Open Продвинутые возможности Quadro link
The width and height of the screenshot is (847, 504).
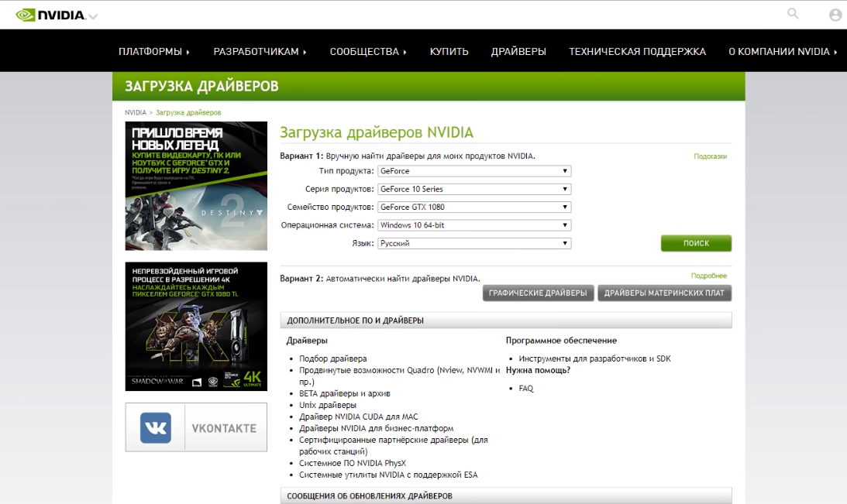coord(400,376)
